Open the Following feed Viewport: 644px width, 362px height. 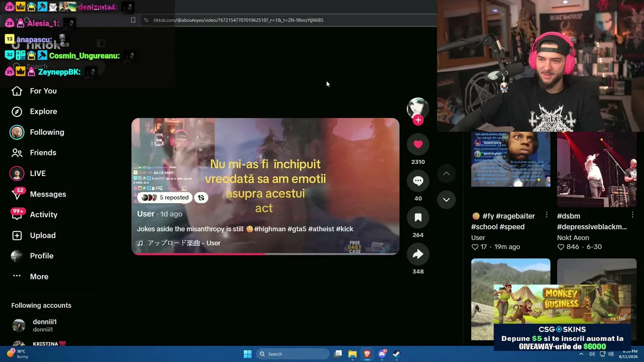(37, 132)
